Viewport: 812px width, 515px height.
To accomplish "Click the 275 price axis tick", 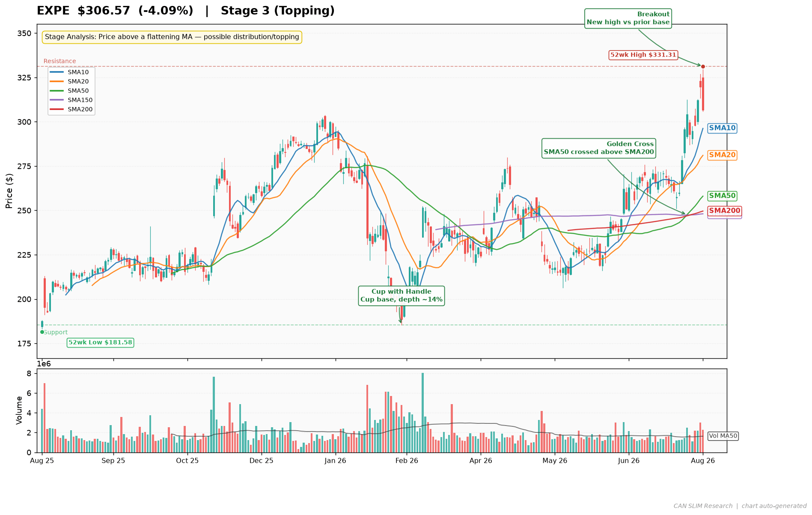I will click(25, 167).
